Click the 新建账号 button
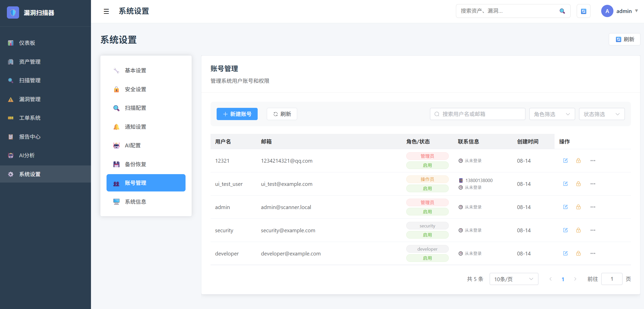644x309 pixels. coord(237,114)
